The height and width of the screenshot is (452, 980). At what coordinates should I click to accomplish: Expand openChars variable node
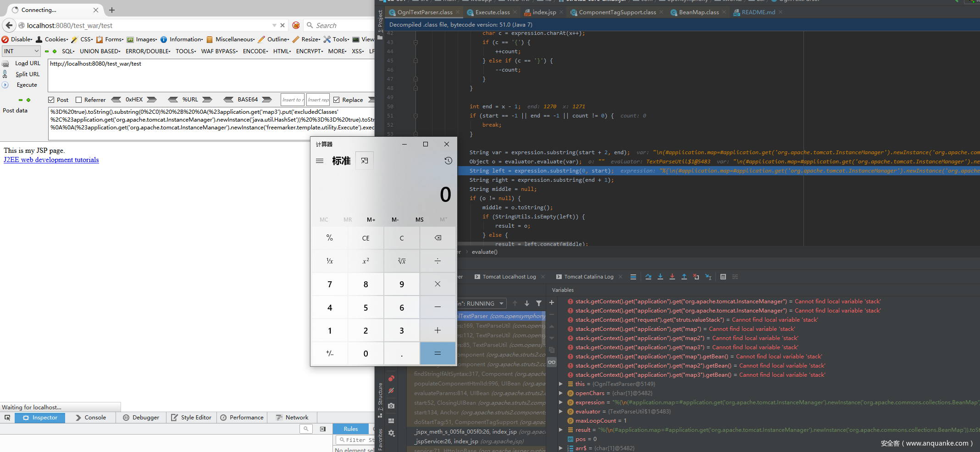560,393
